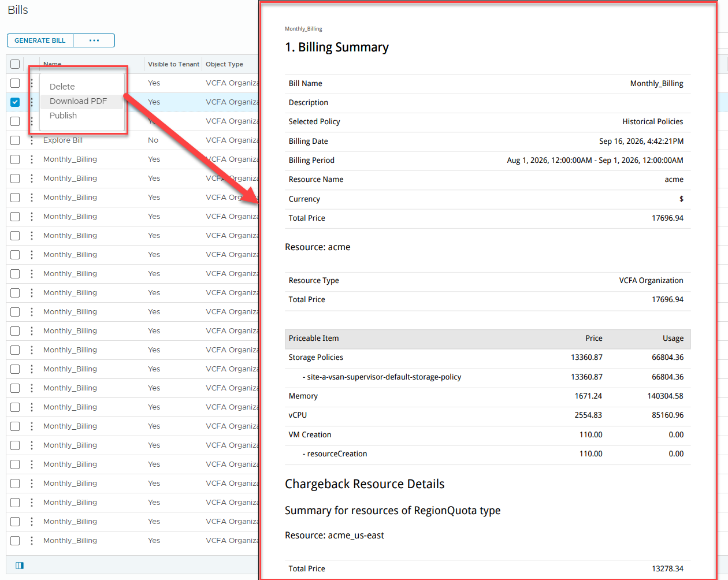
Task: Open the kebab menu of the checked row
Action: pyautogui.click(x=32, y=102)
